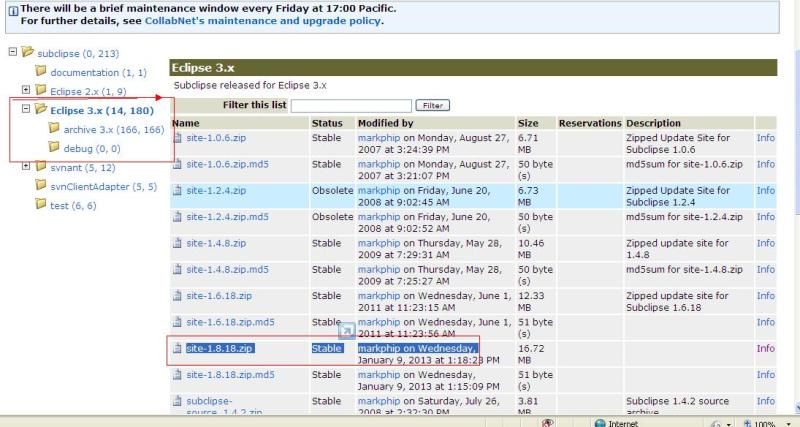800x427 pixels.
Task: Click the Eclipse 3.x open folder icon
Action: 41,109
